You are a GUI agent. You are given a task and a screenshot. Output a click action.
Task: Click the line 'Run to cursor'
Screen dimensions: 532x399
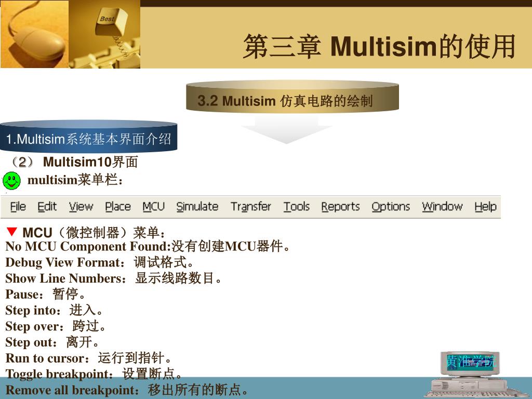tap(88, 358)
